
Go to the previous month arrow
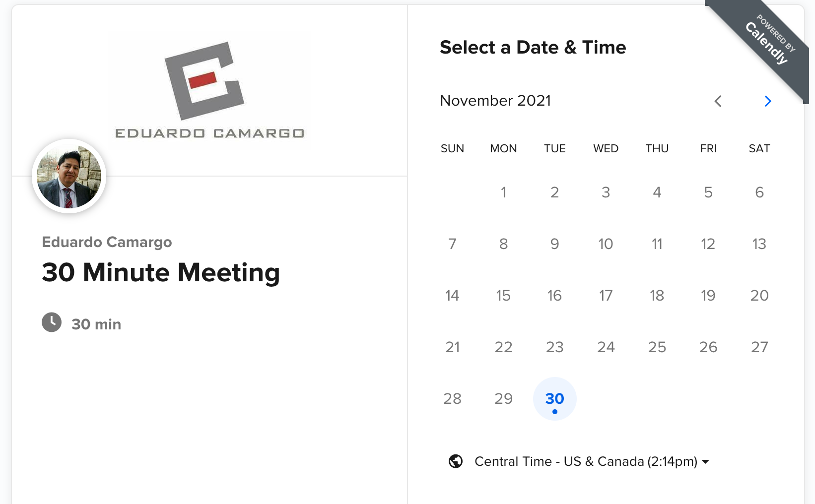(718, 101)
